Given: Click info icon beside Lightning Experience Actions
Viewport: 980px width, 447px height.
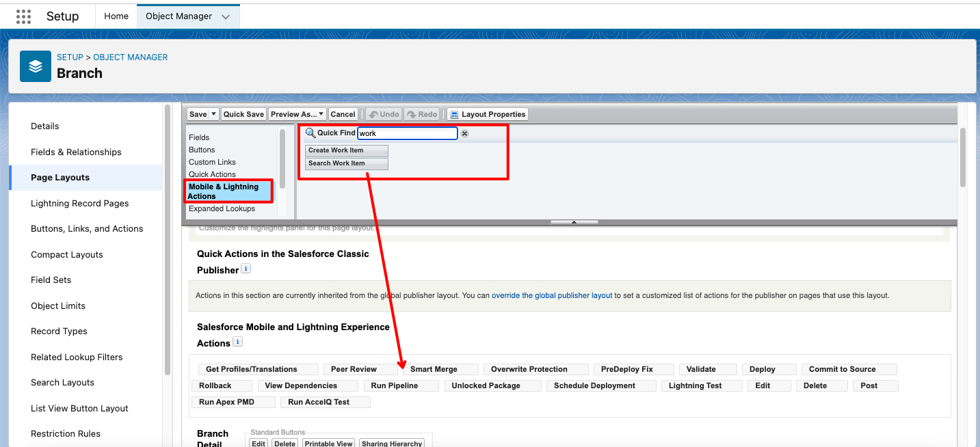Looking at the screenshot, I should [237, 342].
